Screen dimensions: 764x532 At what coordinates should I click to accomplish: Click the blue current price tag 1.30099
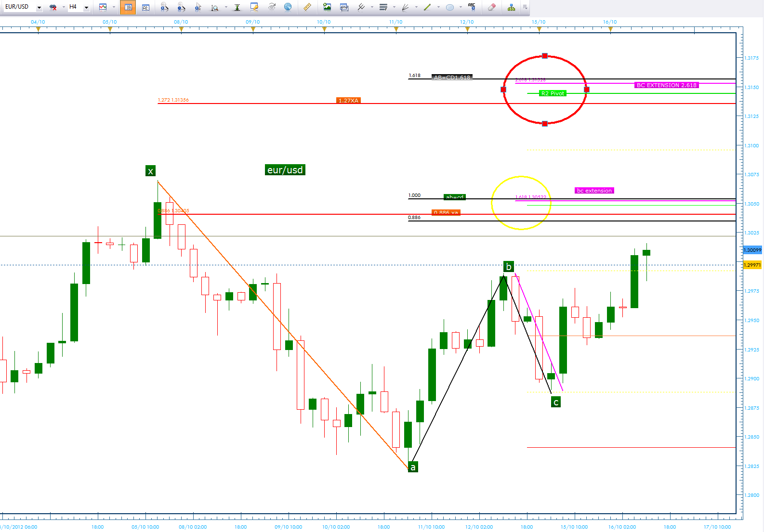click(752, 250)
